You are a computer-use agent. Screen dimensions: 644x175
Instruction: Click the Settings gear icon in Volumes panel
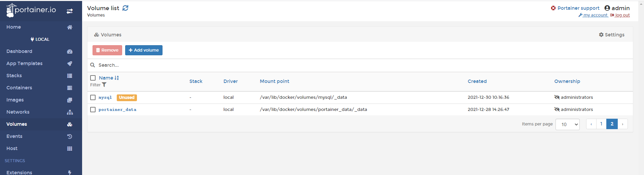click(x=601, y=35)
